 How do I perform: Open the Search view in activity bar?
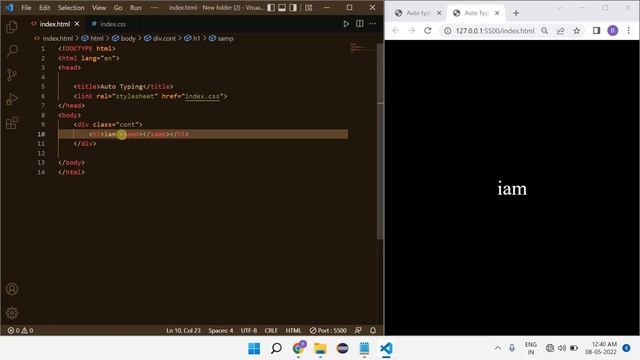[x=12, y=51]
